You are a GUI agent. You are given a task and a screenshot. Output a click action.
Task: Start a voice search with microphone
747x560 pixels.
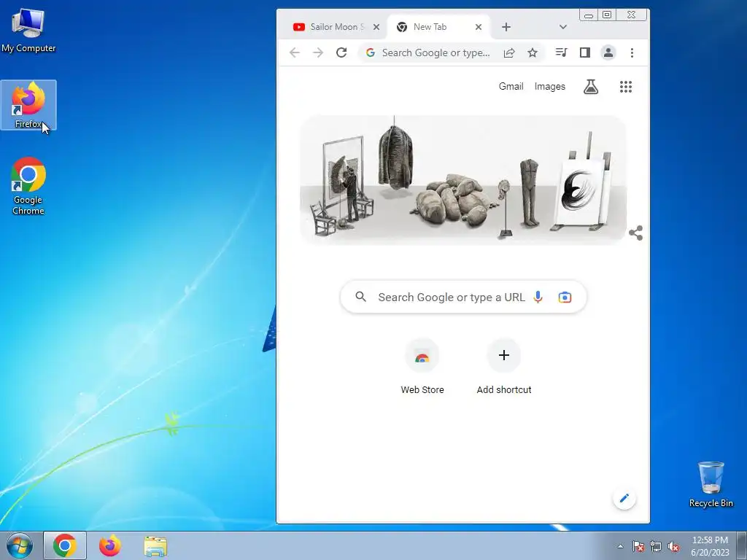[538, 297]
